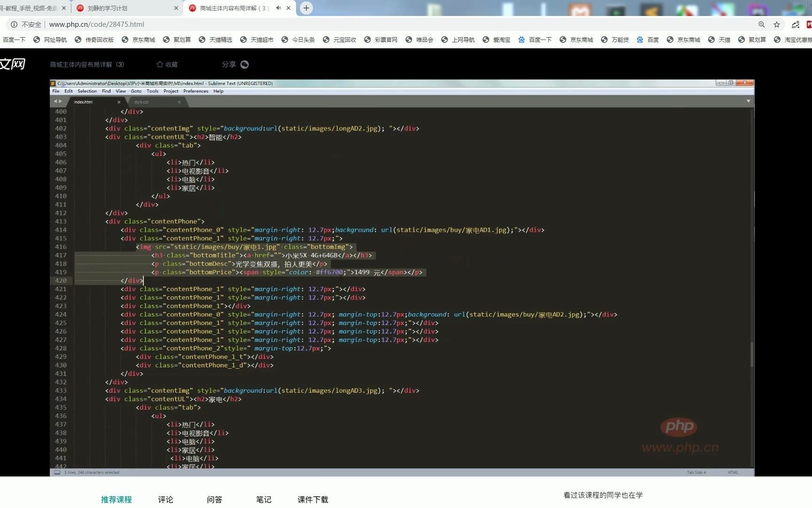Open the Tools menu in Sublime Text
The height and width of the screenshot is (508, 812).
click(152, 91)
